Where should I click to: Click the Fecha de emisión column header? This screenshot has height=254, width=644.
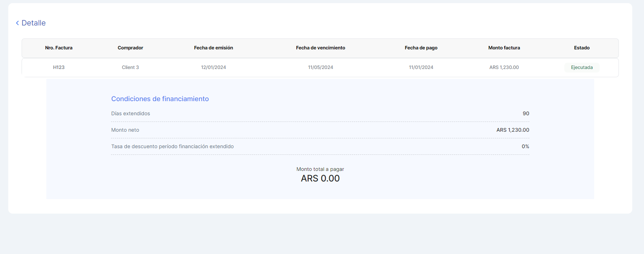point(213,48)
